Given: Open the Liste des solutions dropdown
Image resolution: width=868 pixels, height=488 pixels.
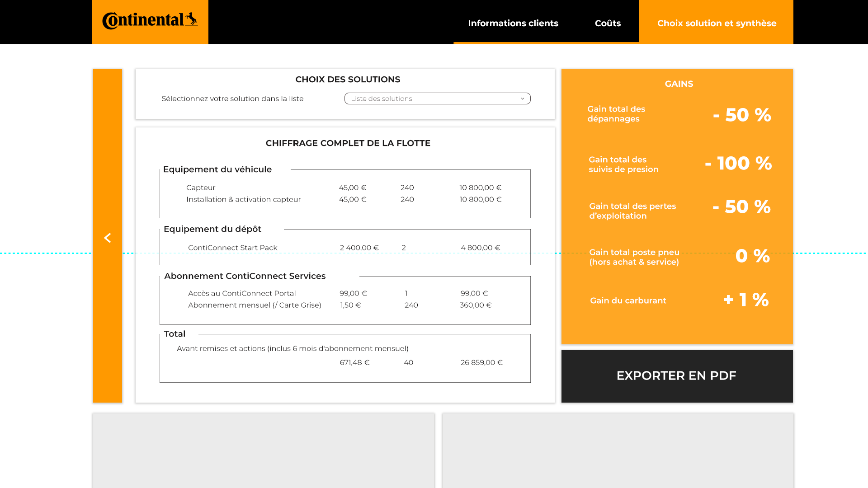Looking at the screenshot, I should click(437, 99).
